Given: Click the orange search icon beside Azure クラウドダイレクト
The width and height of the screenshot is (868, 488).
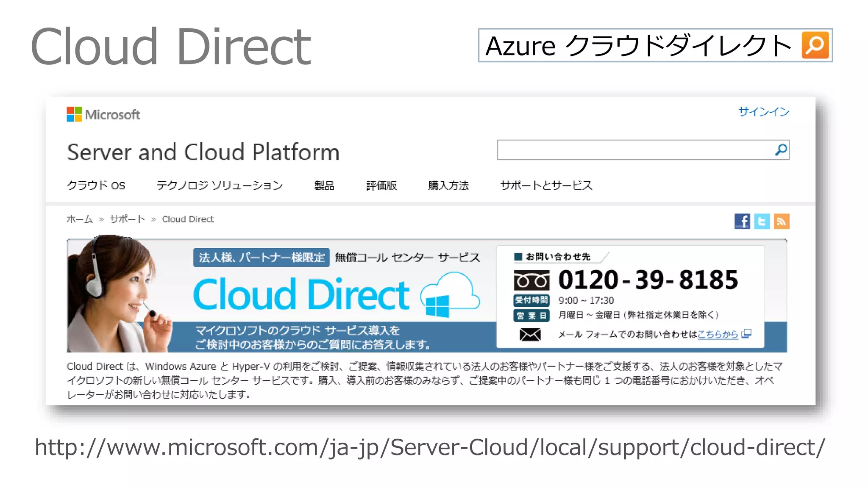Looking at the screenshot, I should coord(815,45).
